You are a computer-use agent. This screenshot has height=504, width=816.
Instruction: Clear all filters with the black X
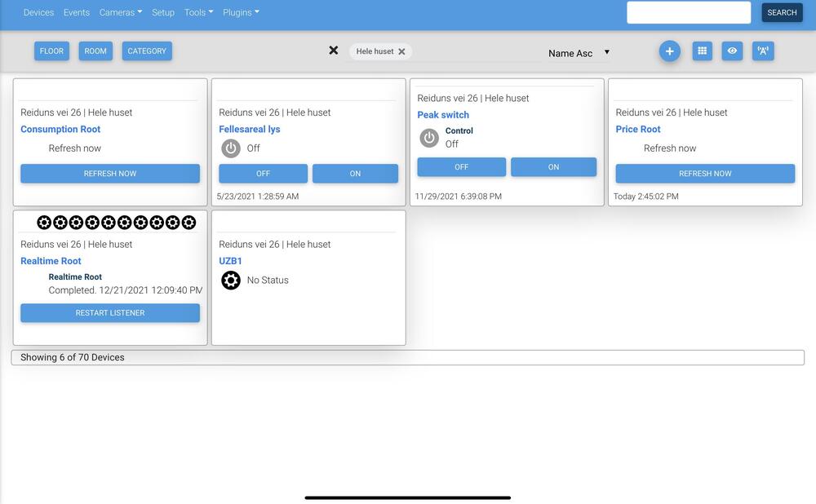point(333,51)
